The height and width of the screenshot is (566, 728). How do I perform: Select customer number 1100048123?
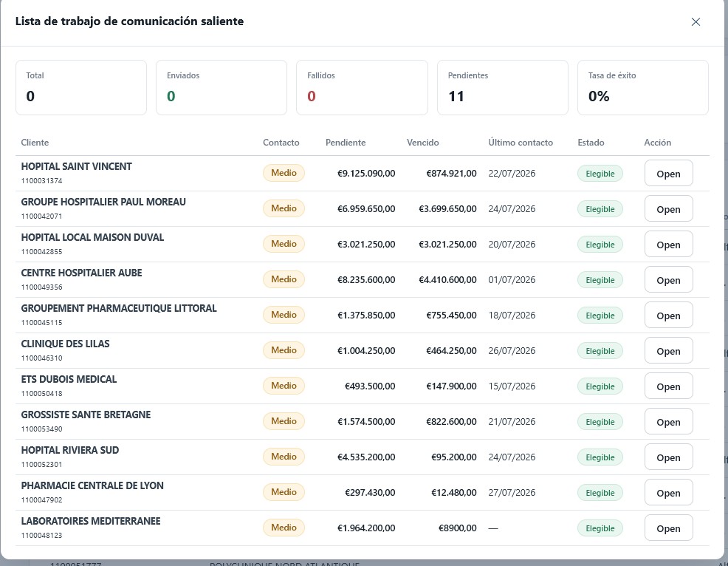click(x=41, y=535)
